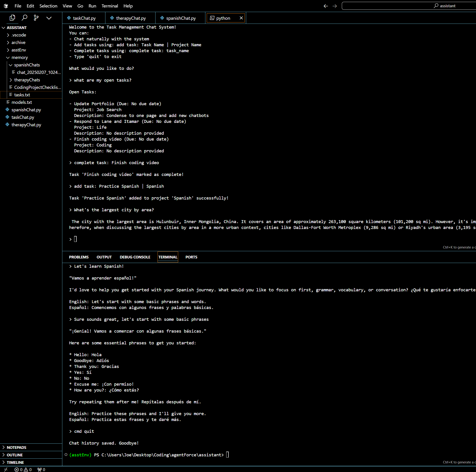
Task: Open errors count in status bar
Action: [19, 470]
